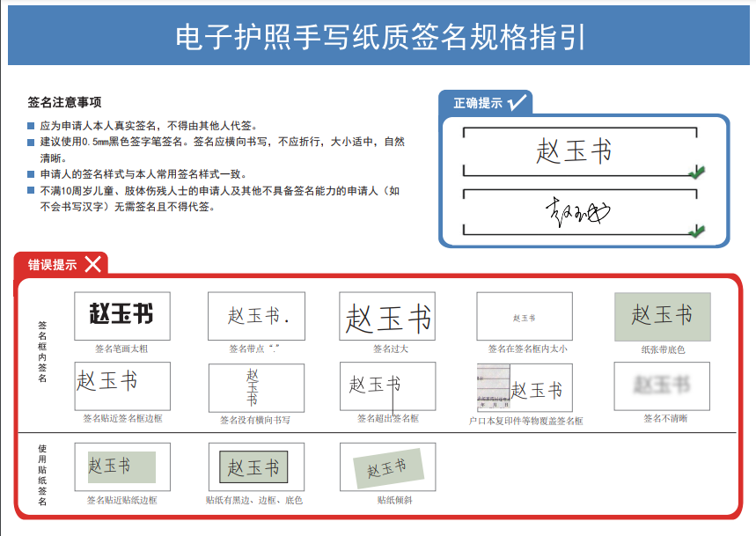Click the thumbnail labeled '签名笔画太粗'
The height and width of the screenshot is (536, 756).
click(122, 316)
